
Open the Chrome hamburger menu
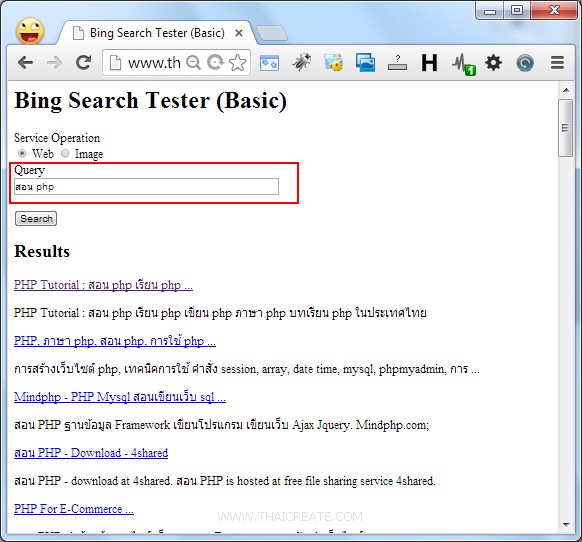tap(557, 62)
